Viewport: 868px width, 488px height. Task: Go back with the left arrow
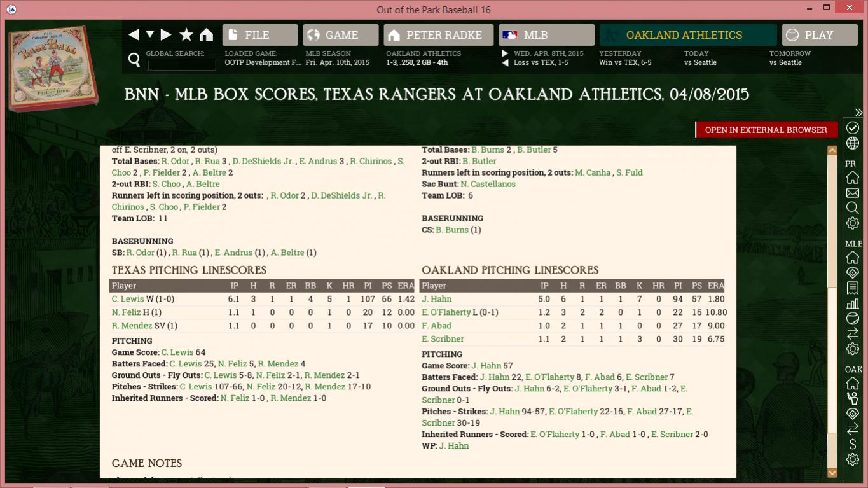coord(134,35)
